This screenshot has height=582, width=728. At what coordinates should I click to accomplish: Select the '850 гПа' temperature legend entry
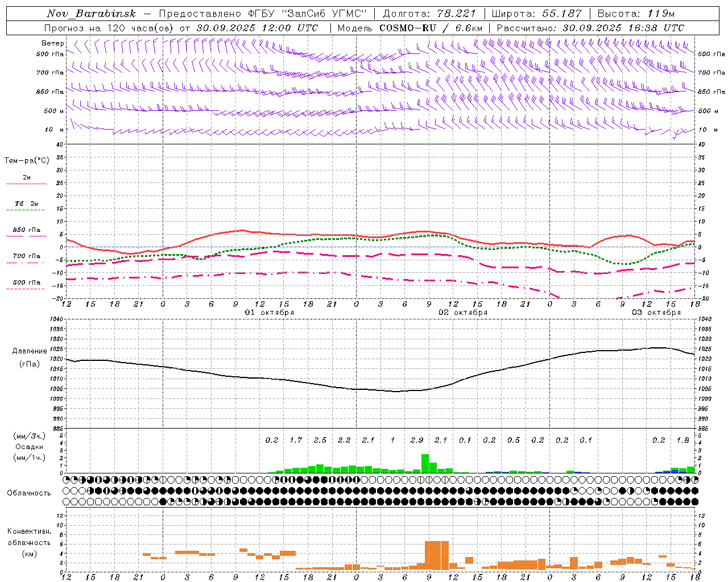click(27, 230)
